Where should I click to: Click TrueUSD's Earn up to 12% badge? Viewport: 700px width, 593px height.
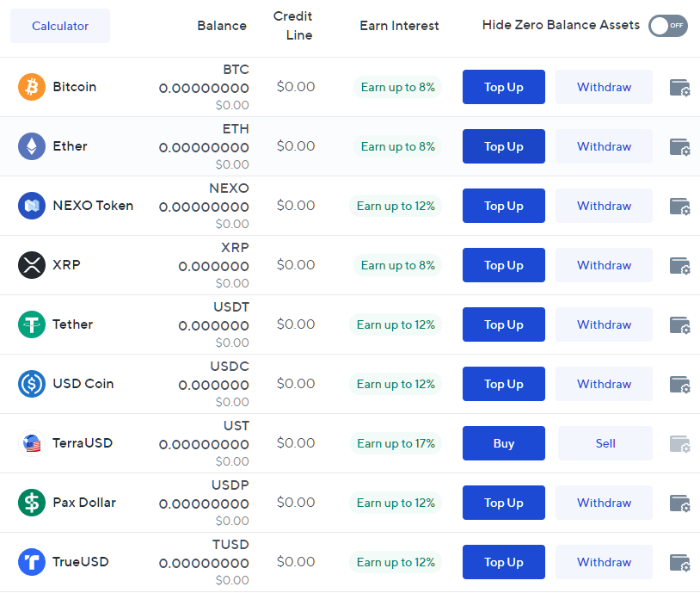(396, 563)
